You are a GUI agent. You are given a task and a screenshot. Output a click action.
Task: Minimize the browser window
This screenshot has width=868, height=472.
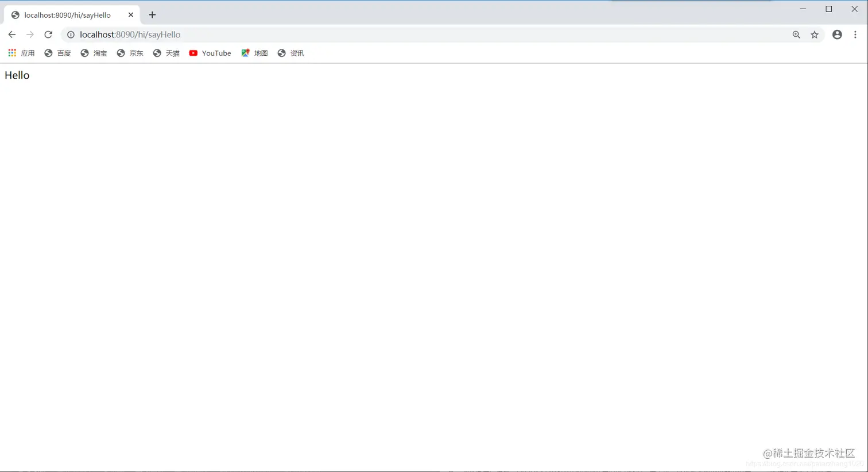[x=803, y=9]
